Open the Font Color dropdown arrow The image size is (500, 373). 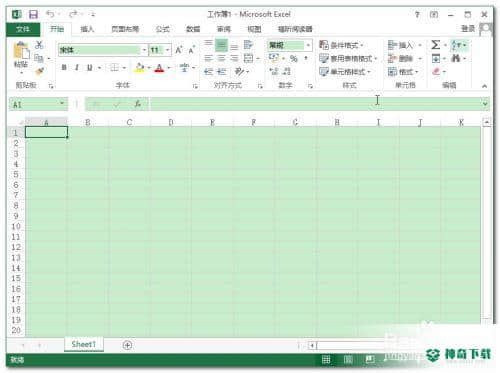pyautogui.click(x=169, y=68)
